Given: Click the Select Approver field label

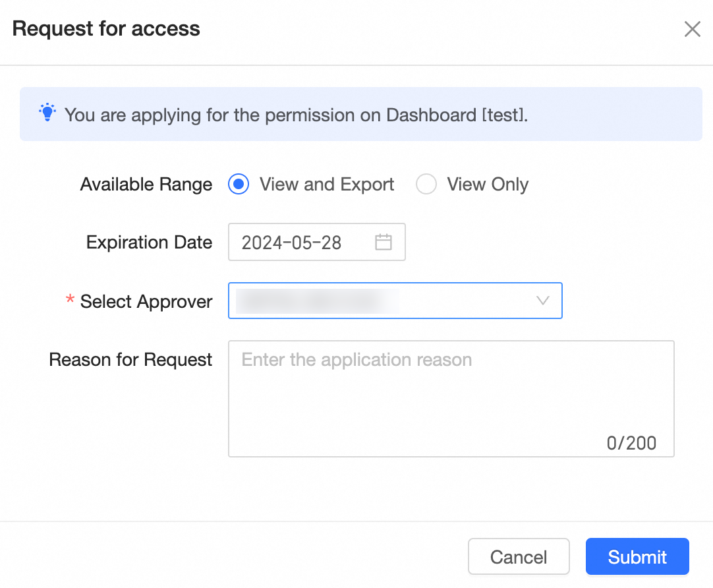Looking at the screenshot, I should pos(146,302).
